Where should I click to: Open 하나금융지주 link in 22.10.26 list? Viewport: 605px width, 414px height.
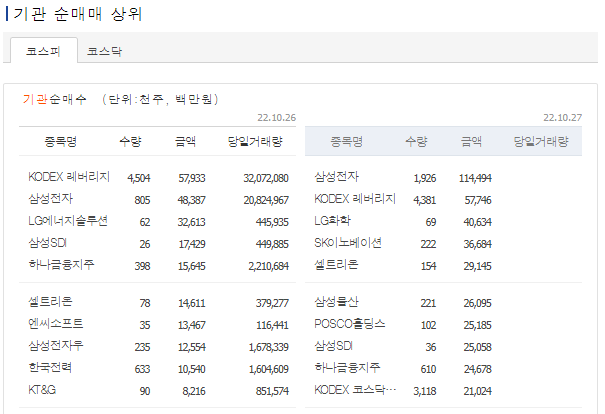61,265
